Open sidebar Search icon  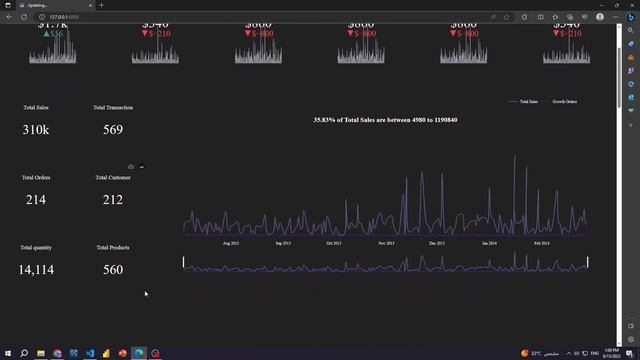click(x=631, y=31)
